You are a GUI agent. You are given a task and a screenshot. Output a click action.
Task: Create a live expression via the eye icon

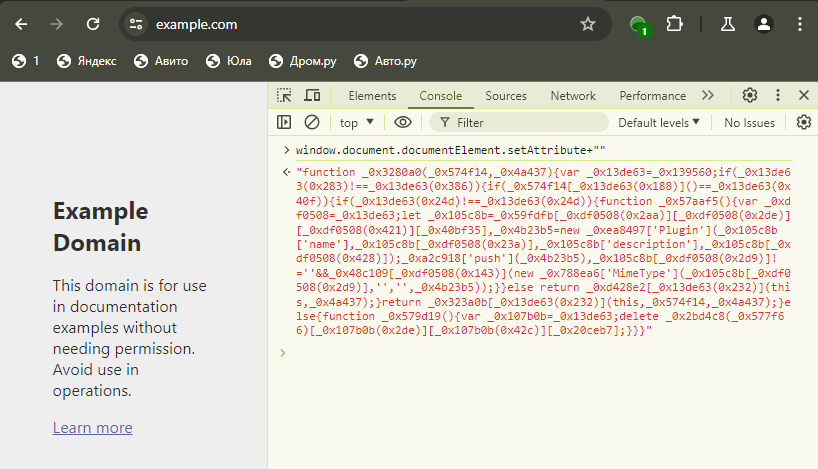coord(403,122)
